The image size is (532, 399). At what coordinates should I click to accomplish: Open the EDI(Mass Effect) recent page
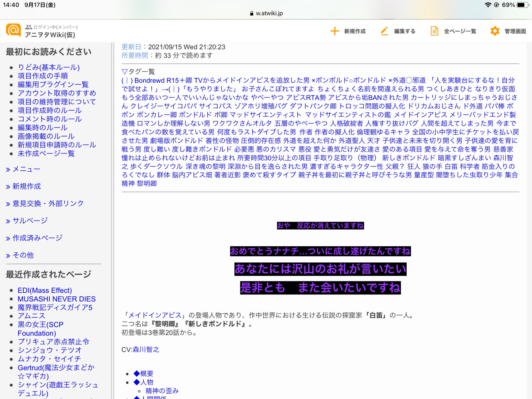tap(45, 290)
